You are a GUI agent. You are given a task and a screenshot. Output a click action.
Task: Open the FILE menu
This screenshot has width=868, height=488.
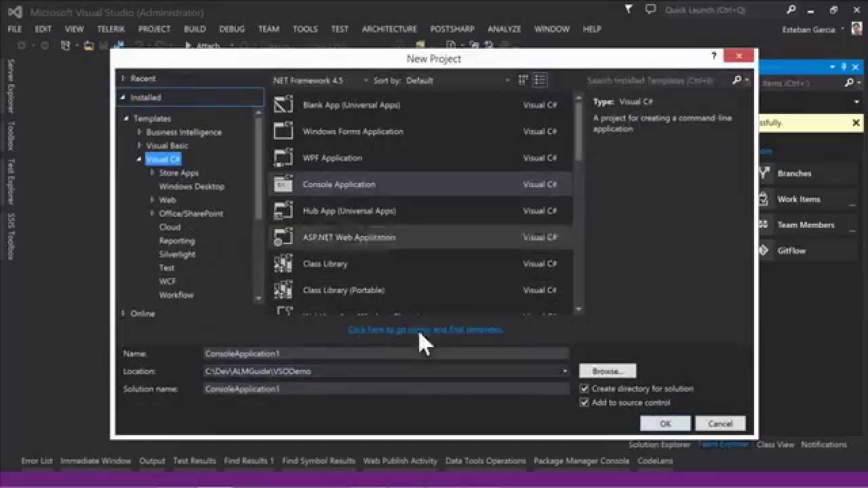pyautogui.click(x=14, y=29)
